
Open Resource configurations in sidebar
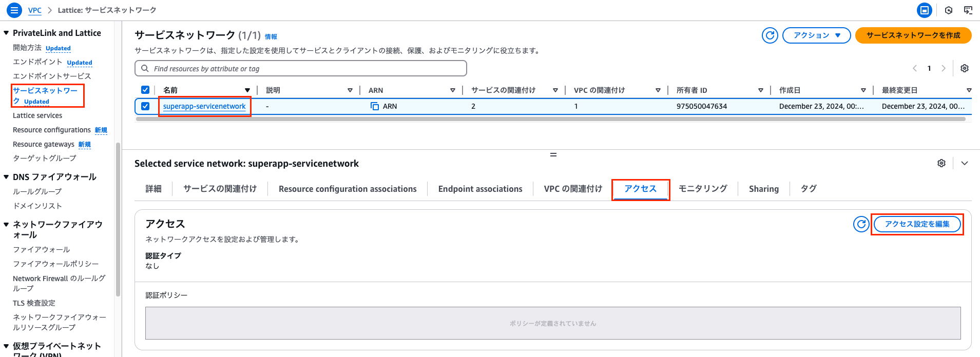point(52,130)
